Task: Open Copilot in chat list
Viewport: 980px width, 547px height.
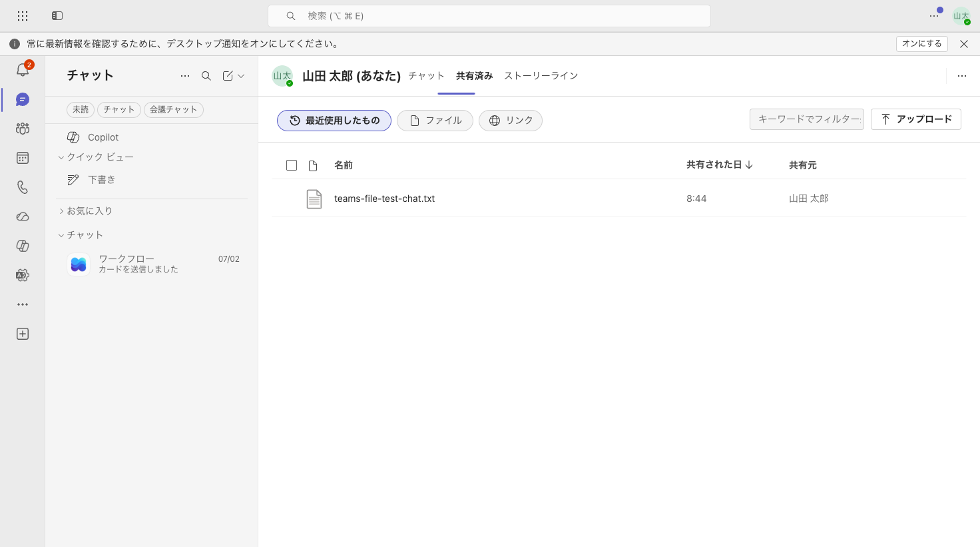Action: point(152,137)
